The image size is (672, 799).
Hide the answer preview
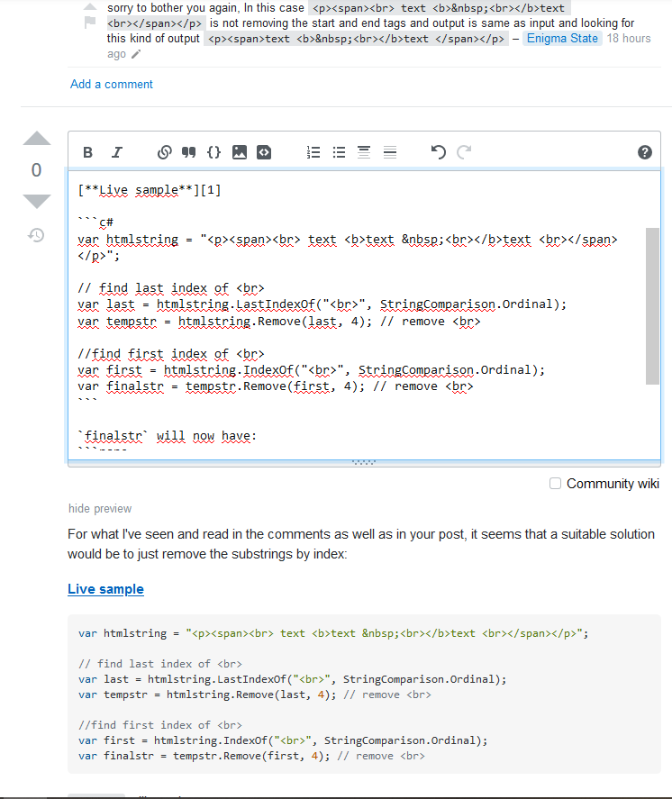[x=100, y=509]
